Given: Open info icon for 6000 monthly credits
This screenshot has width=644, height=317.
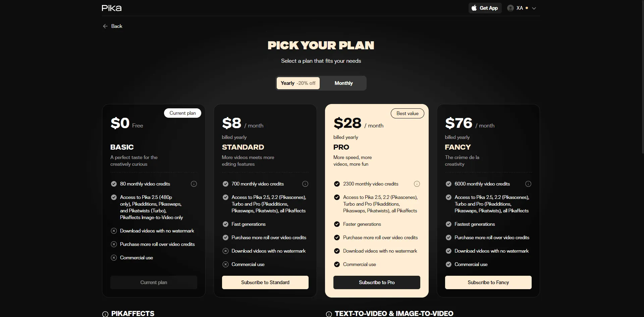Looking at the screenshot, I should tap(528, 184).
